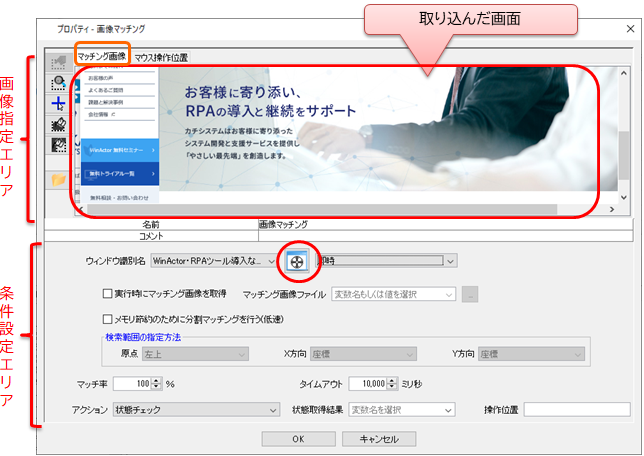Select the blue crosshair mouse position tool
Screen dimensions: 644x456
coord(58,104)
